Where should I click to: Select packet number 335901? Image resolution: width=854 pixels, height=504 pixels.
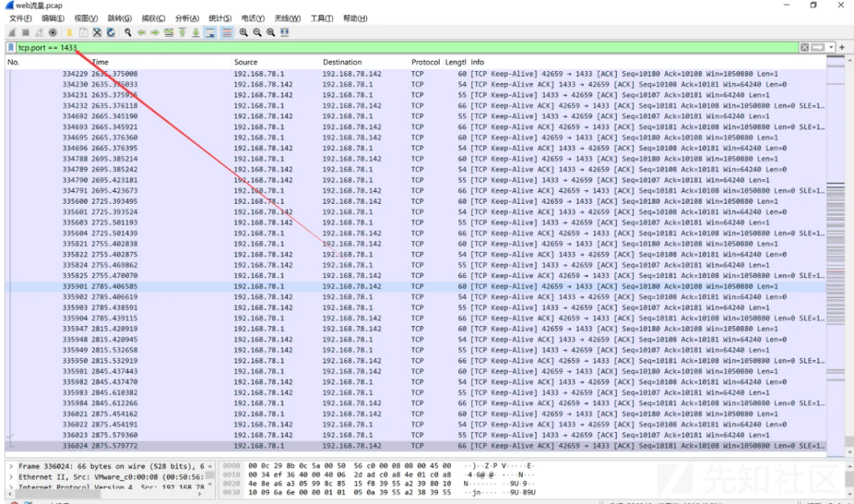[x=416, y=286]
